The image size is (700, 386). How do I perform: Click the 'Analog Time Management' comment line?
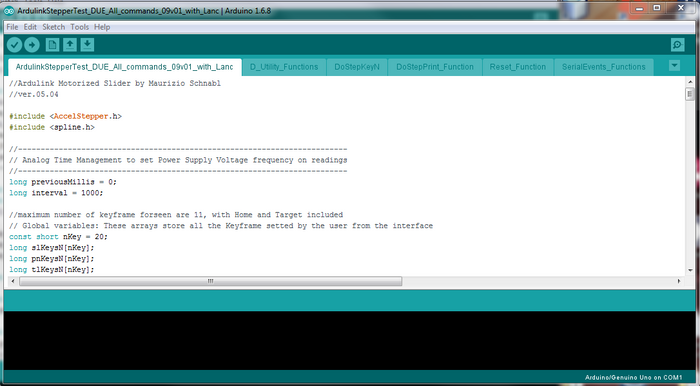pos(178,160)
